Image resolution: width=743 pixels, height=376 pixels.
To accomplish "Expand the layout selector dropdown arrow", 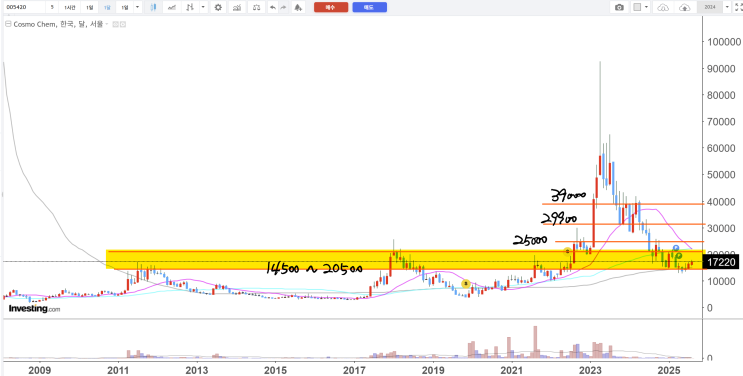I will [x=646, y=7].
